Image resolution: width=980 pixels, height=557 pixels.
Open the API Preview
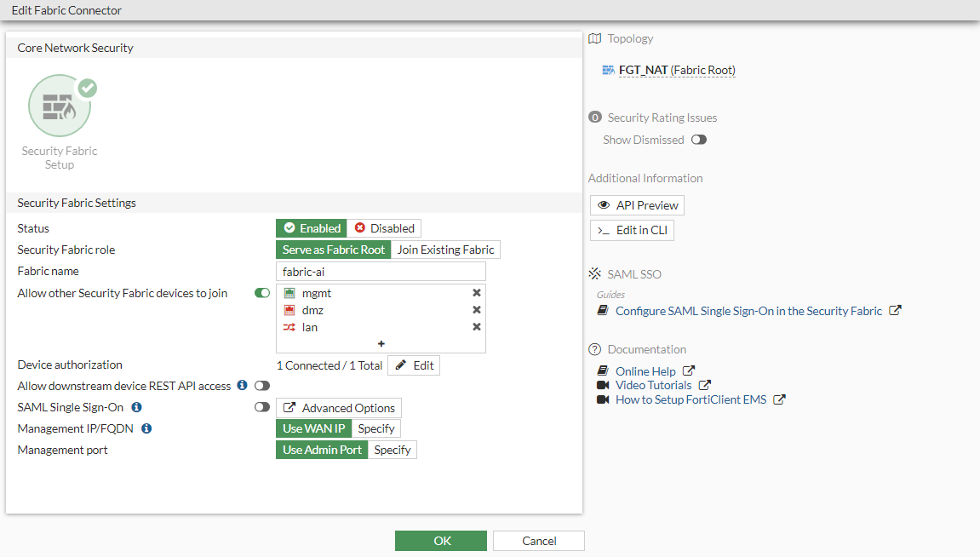pos(637,205)
